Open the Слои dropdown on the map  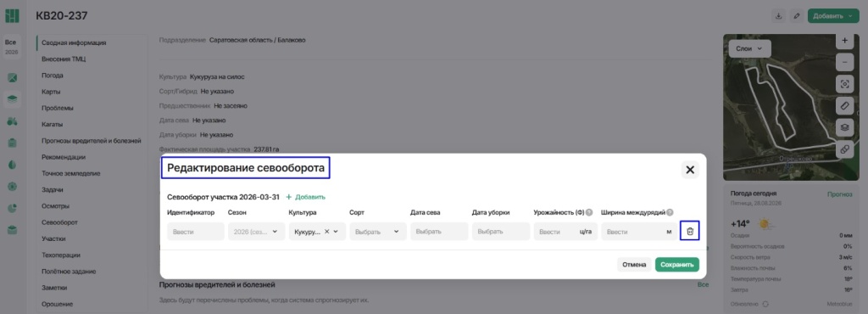(x=749, y=48)
